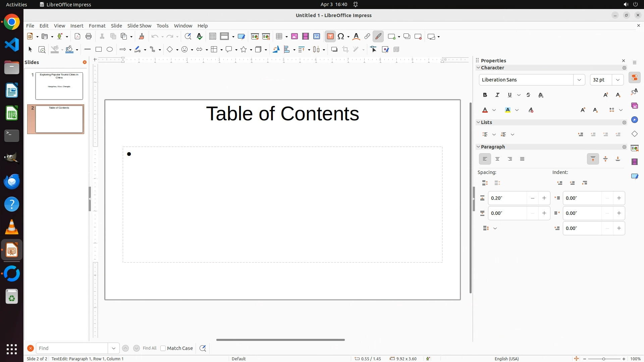
Task: Select the Ellipse drawing tool
Action: coord(110,50)
